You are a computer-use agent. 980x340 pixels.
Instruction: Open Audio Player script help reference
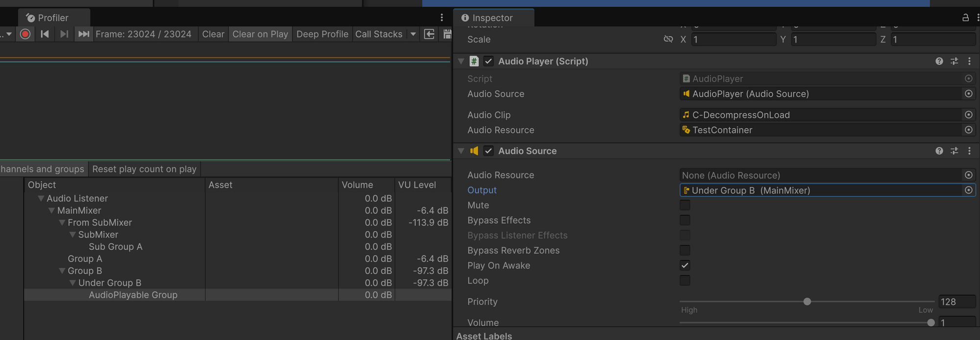click(939, 61)
